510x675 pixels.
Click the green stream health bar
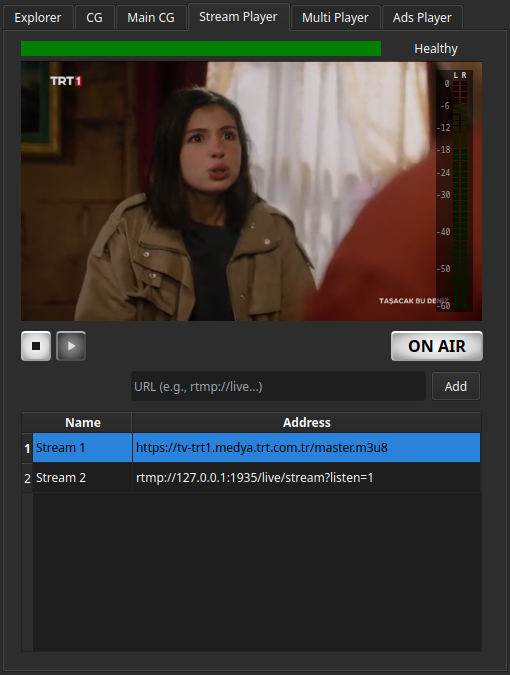point(201,49)
